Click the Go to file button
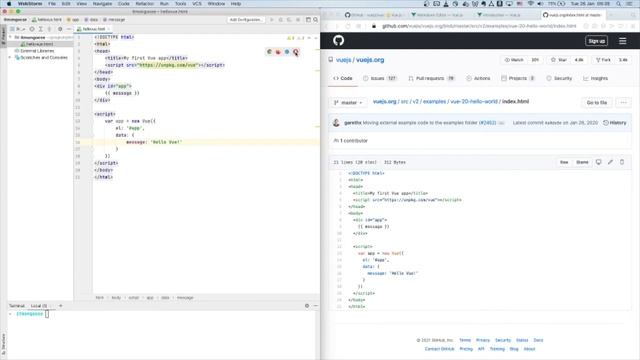640x360 pixels. 597,102
